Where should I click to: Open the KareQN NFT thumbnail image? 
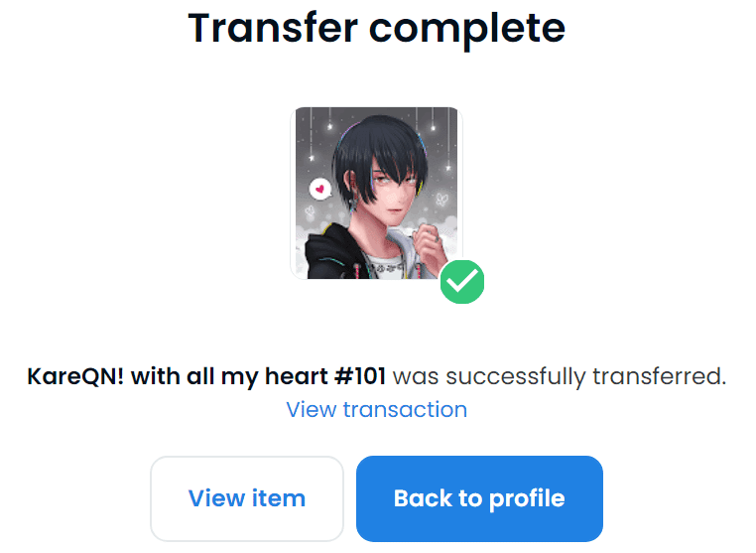377,193
